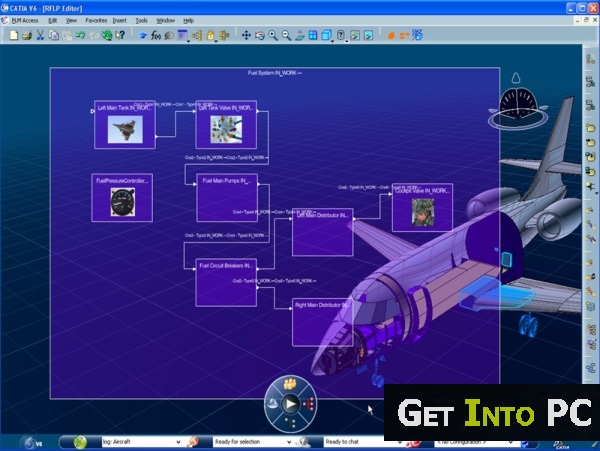Image resolution: width=600 pixels, height=451 pixels.
Task: Click the structure quadrant right of compass play
Action: click(x=308, y=404)
